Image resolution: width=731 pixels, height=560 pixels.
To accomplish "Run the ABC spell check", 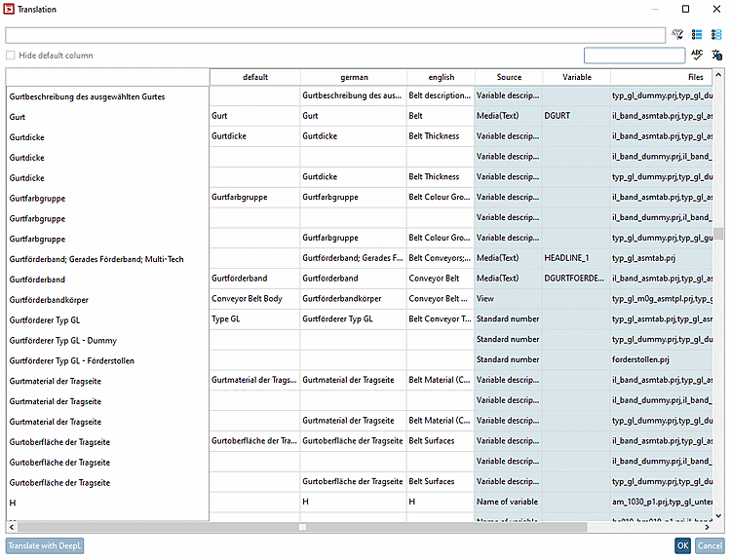I will coord(697,56).
